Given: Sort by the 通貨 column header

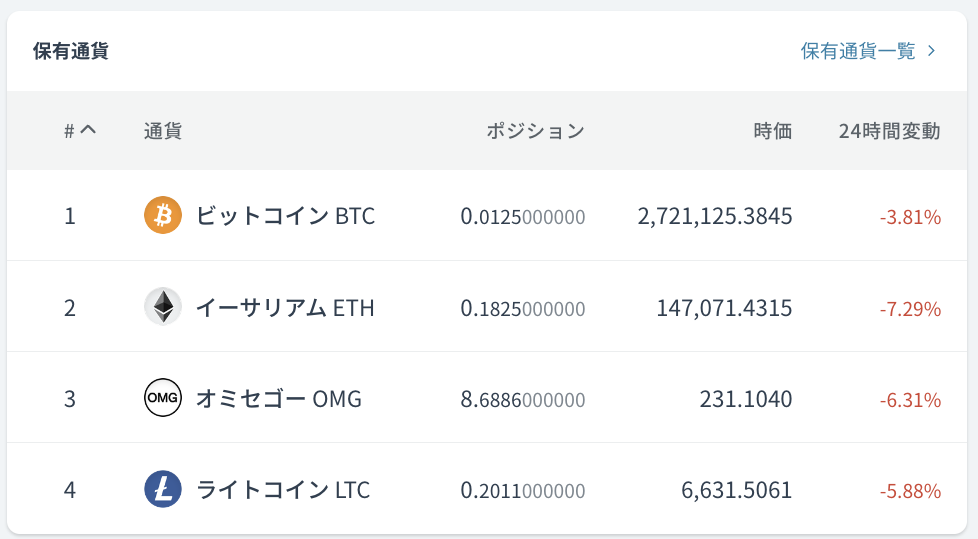Looking at the screenshot, I should (163, 131).
